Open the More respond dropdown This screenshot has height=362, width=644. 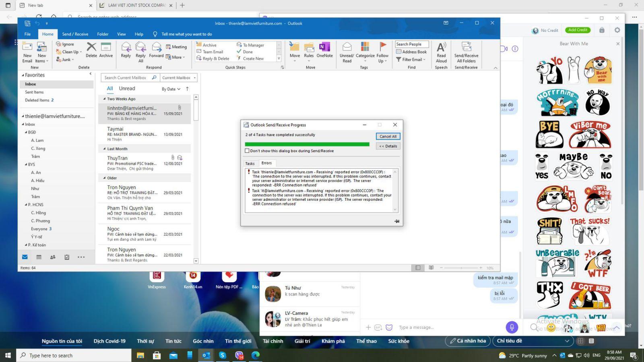[x=175, y=57]
